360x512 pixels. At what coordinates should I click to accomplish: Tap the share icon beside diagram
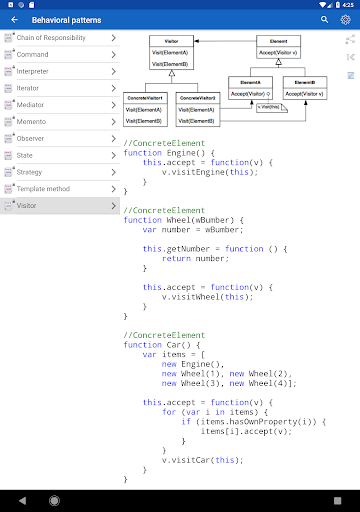350,39
